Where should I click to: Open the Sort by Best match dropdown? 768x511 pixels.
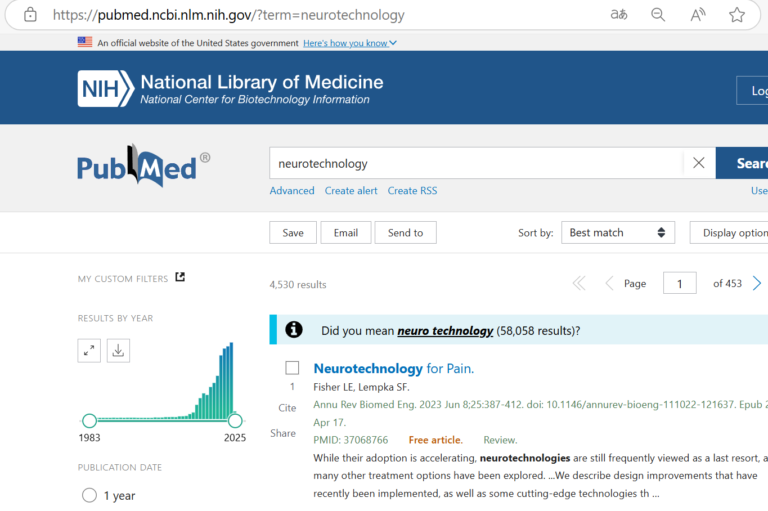pos(618,233)
